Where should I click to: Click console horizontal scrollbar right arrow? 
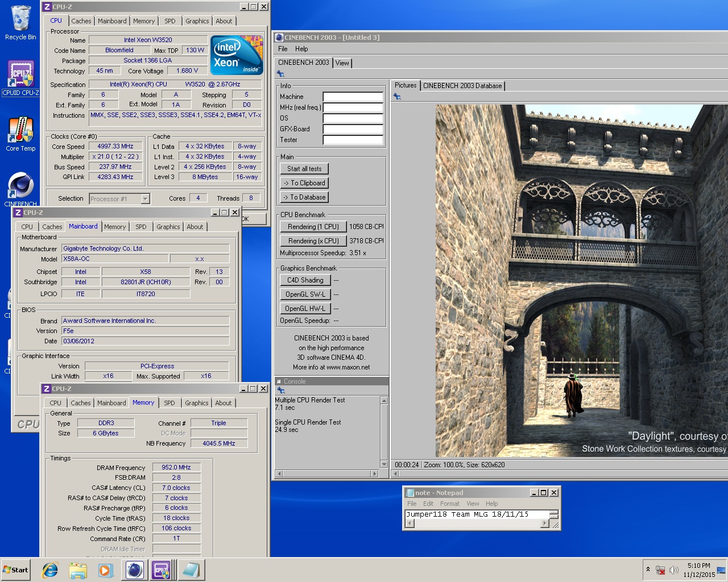tap(374, 473)
